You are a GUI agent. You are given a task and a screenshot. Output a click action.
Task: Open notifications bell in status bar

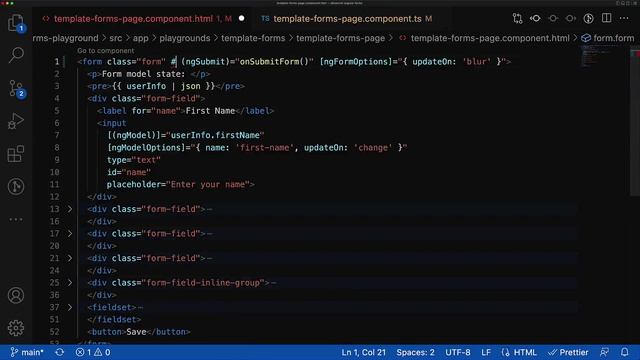624,352
